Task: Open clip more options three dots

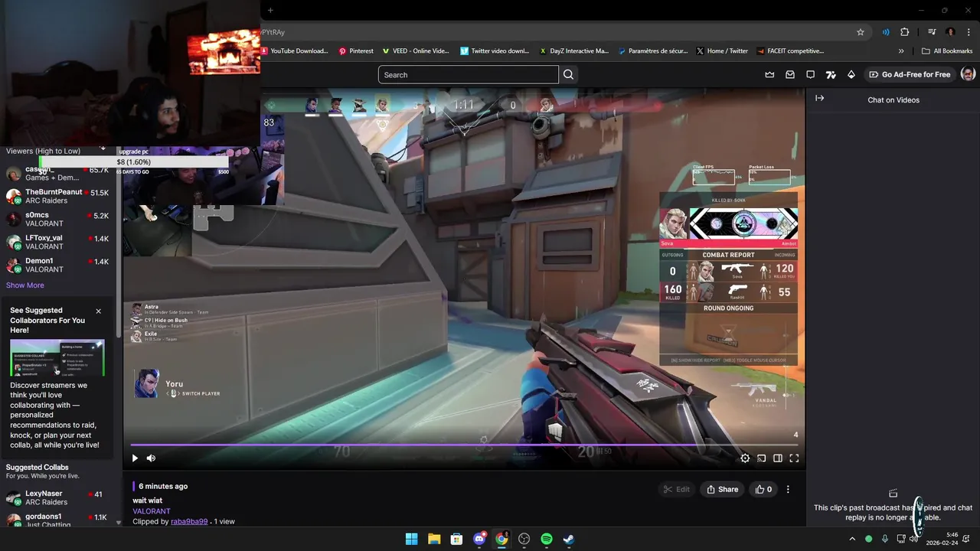Action: pyautogui.click(x=788, y=489)
